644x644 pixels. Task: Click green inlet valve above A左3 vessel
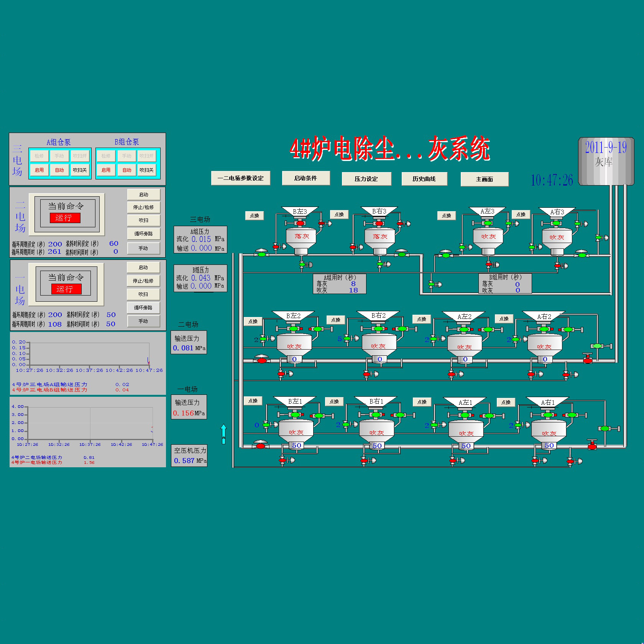(488, 223)
